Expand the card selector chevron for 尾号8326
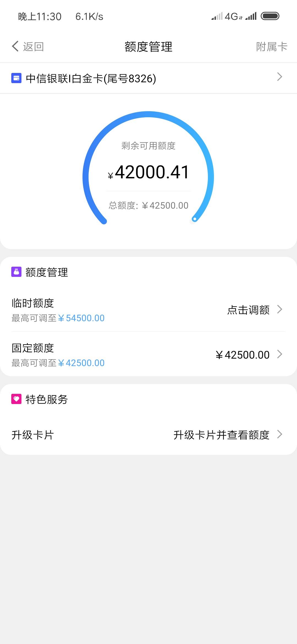 click(280, 77)
